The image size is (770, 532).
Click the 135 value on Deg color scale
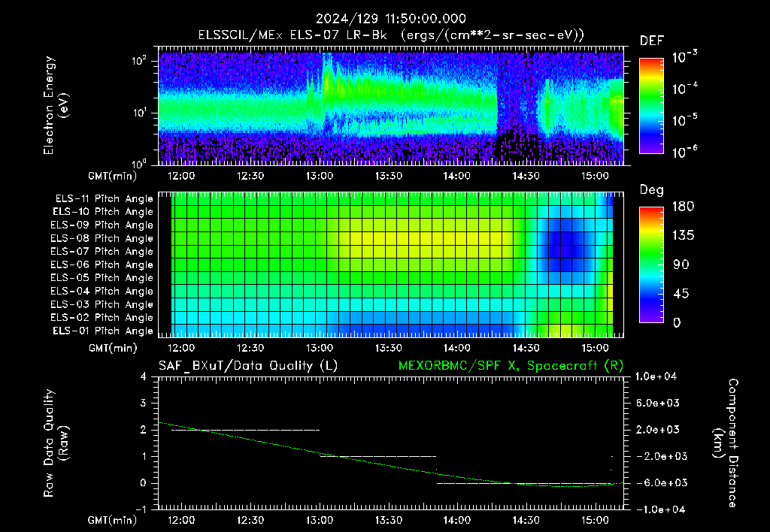tap(684, 236)
